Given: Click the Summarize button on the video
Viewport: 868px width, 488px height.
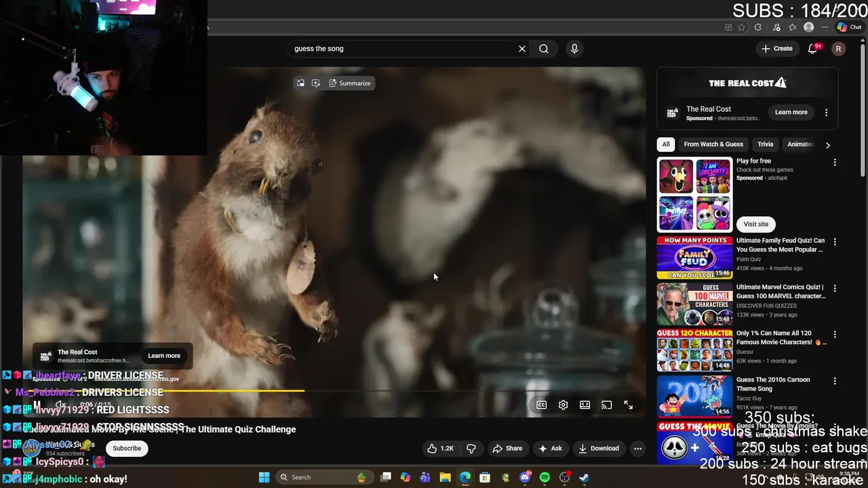Looking at the screenshot, I should pos(350,83).
